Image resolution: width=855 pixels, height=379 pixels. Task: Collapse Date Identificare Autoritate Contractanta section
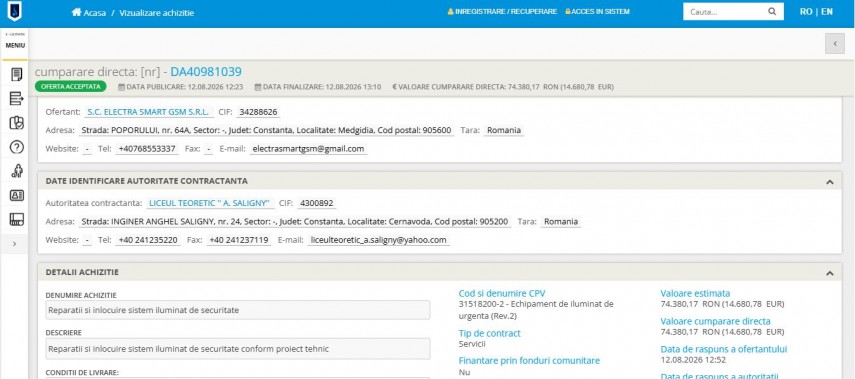[829, 182]
